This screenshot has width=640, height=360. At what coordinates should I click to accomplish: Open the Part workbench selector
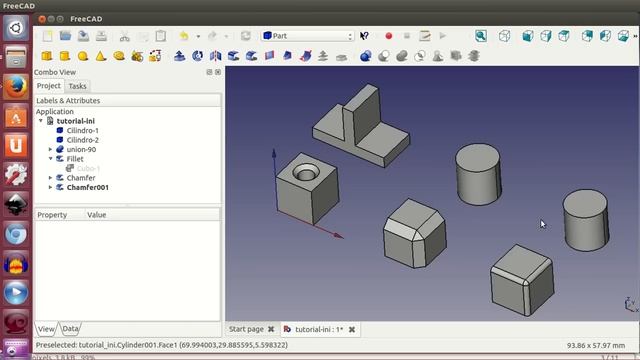pos(307,36)
